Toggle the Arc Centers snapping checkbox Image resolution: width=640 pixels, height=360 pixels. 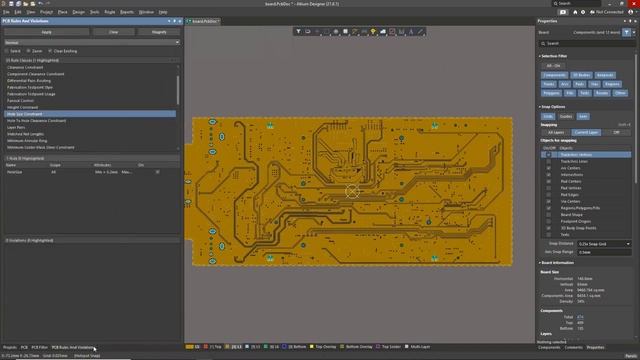(x=549, y=168)
